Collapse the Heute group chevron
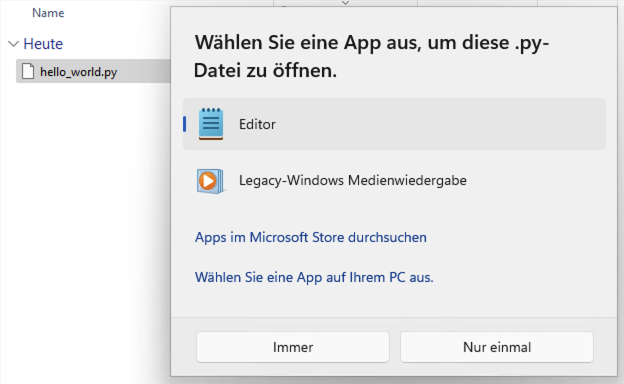624x384 pixels. (x=14, y=44)
